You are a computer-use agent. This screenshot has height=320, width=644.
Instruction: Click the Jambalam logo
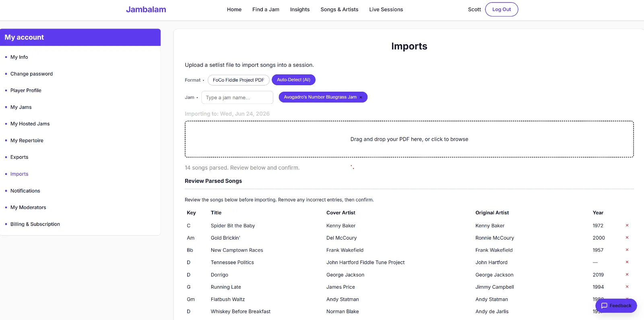click(146, 9)
